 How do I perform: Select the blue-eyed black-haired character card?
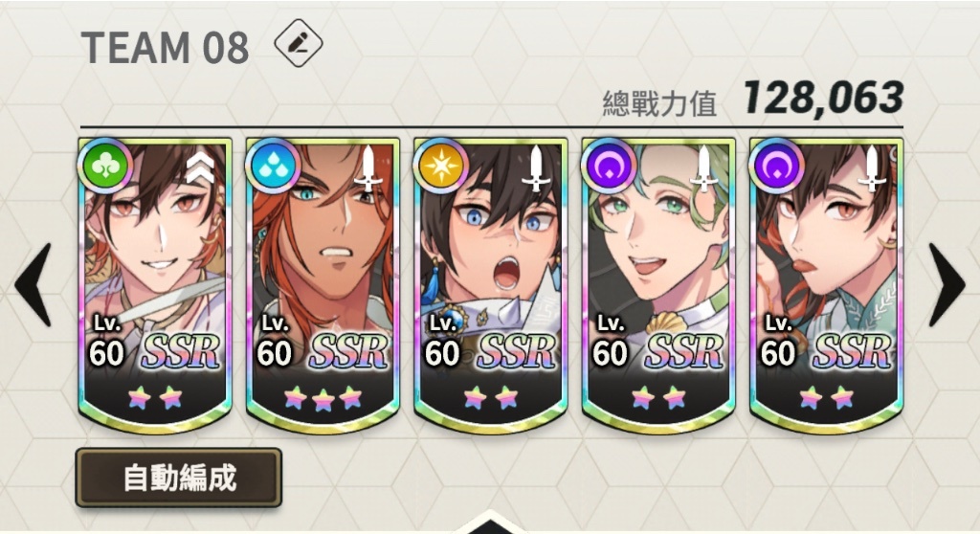point(491,284)
